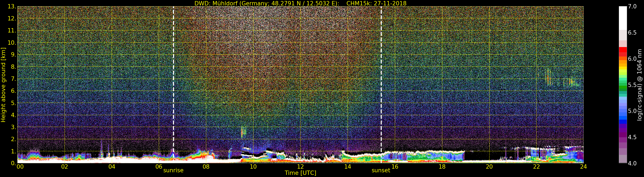Click the x-axis tick label '24'

[x=583, y=167]
